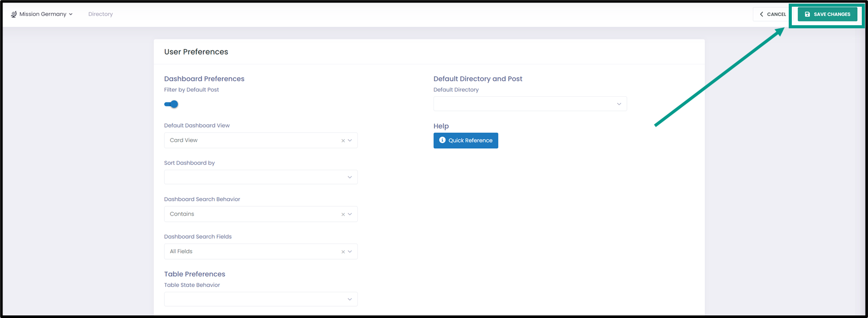Click the Contains field value

click(182, 214)
